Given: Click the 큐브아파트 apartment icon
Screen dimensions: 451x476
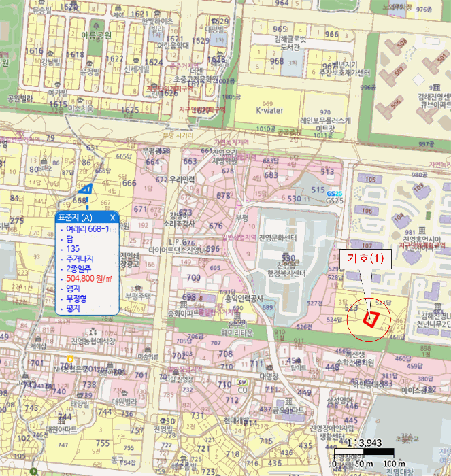Looking at the screenshot, I should pyautogui.click(x=437, y=88).
